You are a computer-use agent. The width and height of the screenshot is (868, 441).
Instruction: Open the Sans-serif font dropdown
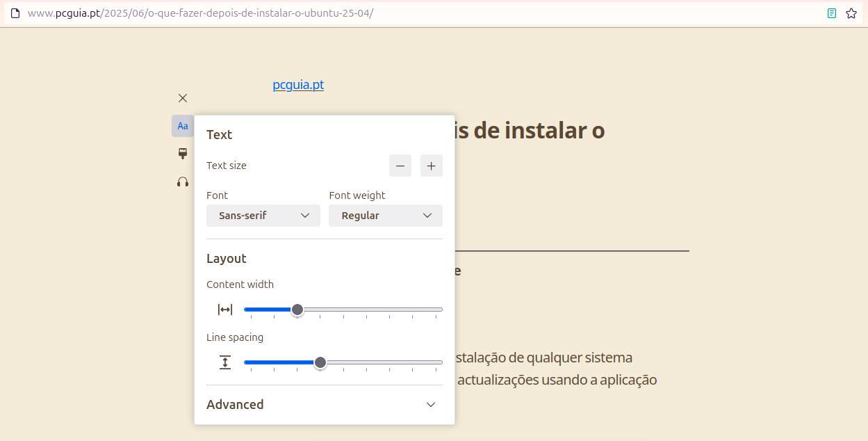pyautogui.click(x=263, y=216)
